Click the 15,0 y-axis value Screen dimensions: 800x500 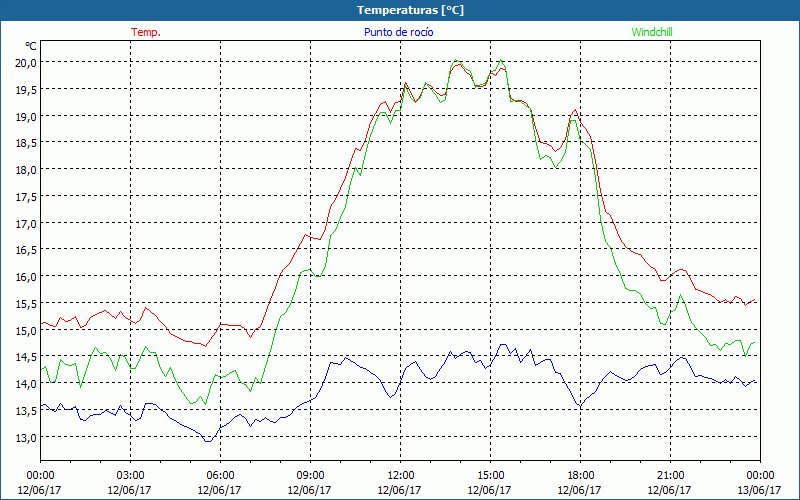(26, 331)
